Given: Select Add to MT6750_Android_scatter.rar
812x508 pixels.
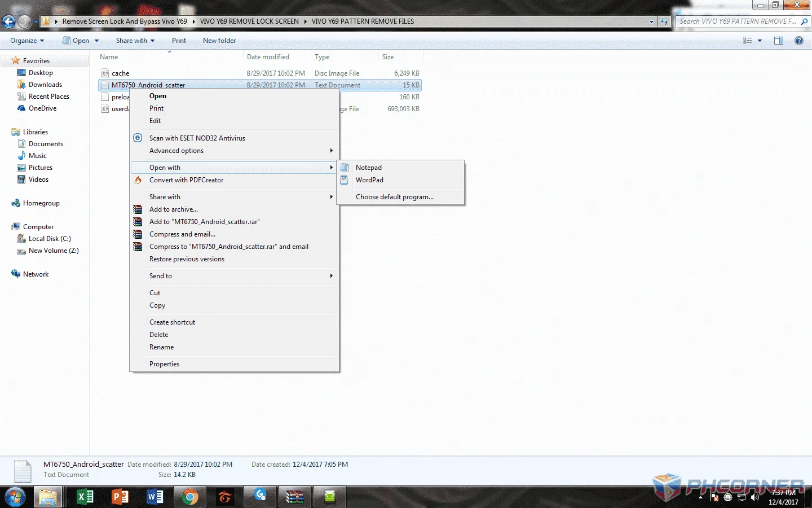Looking at the screenshot, I should coord(205,222).
